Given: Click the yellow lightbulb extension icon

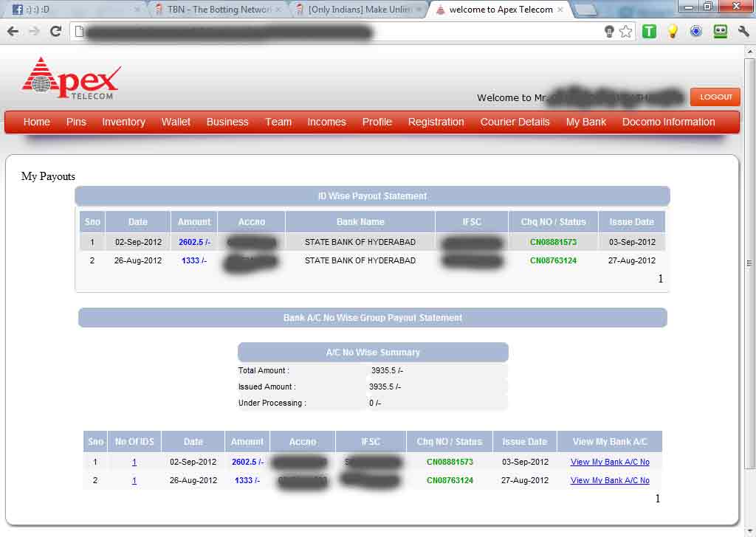Looking at the screenshot, I should pyautogui.click(x=673, y=32).
